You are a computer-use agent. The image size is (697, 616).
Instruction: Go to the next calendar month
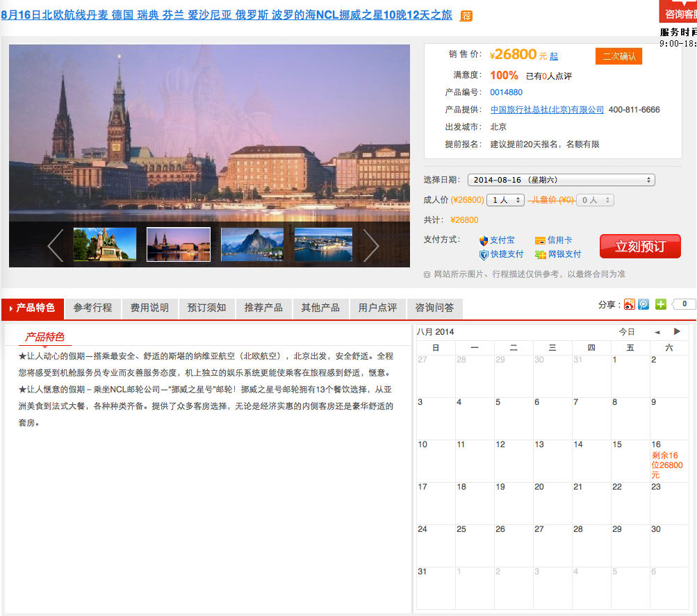point(677,331)
